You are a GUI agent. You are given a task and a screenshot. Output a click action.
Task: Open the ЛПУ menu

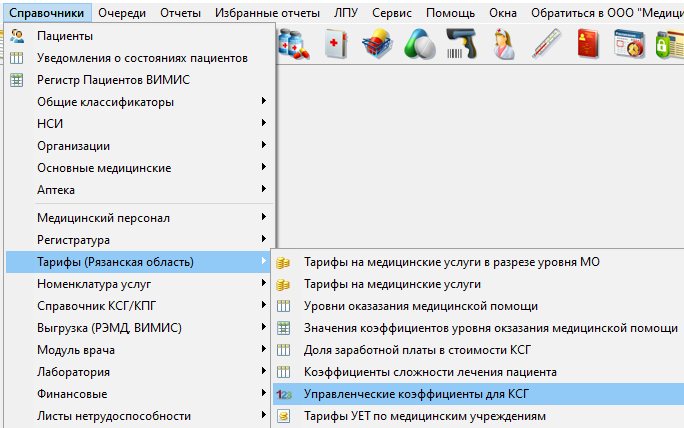click(x=346, y=13)
